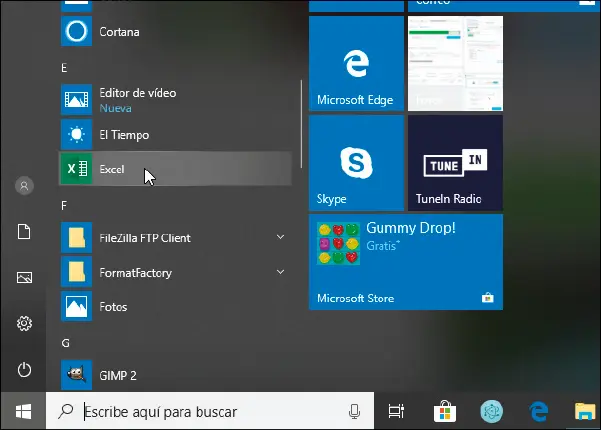601x430 pixels.
Task: Open the user account icon
Action: tap(25, 185)
